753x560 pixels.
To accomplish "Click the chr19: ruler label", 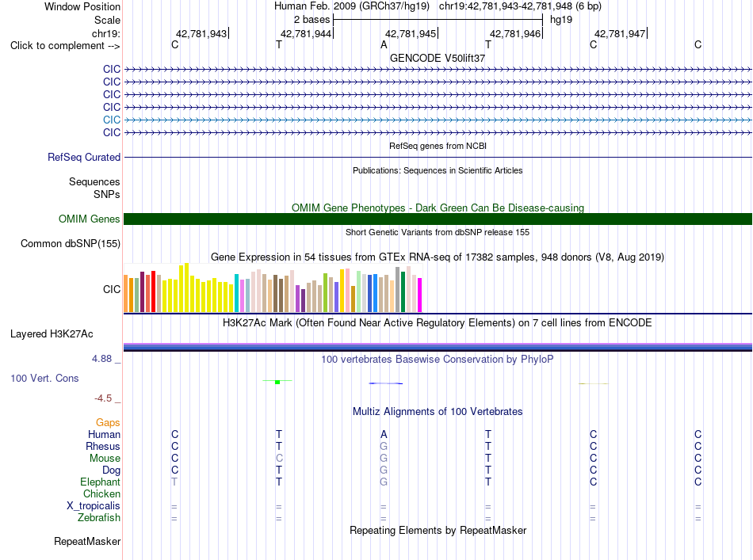I will [105, 33].
